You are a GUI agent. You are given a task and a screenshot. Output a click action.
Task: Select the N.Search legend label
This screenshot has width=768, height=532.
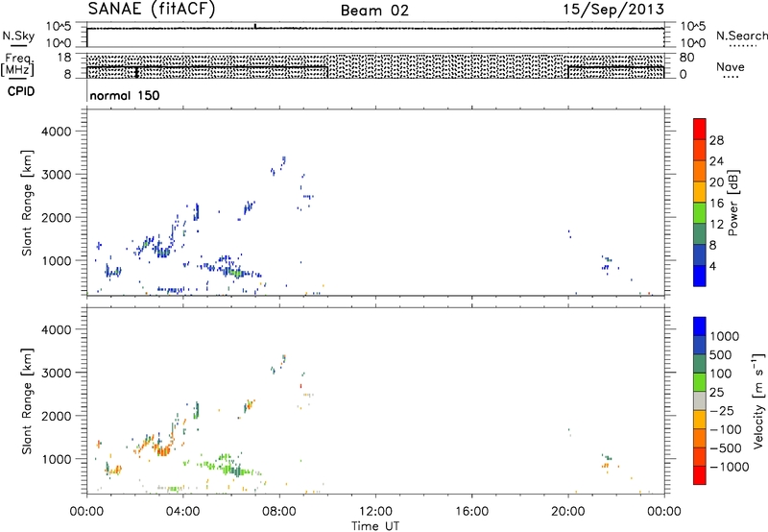tap(741, 36)
